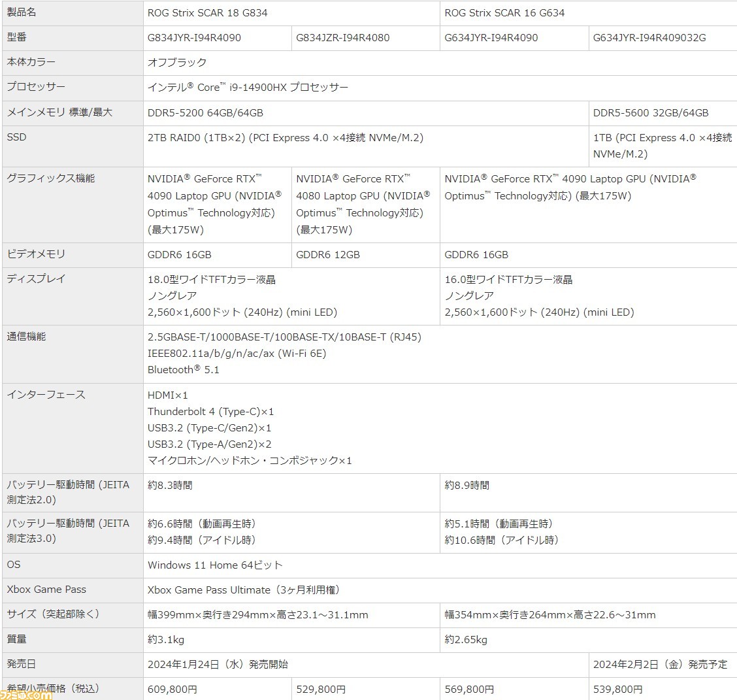Click the DDR5-5600 32GB/64GB memory cell

point(663,113)
